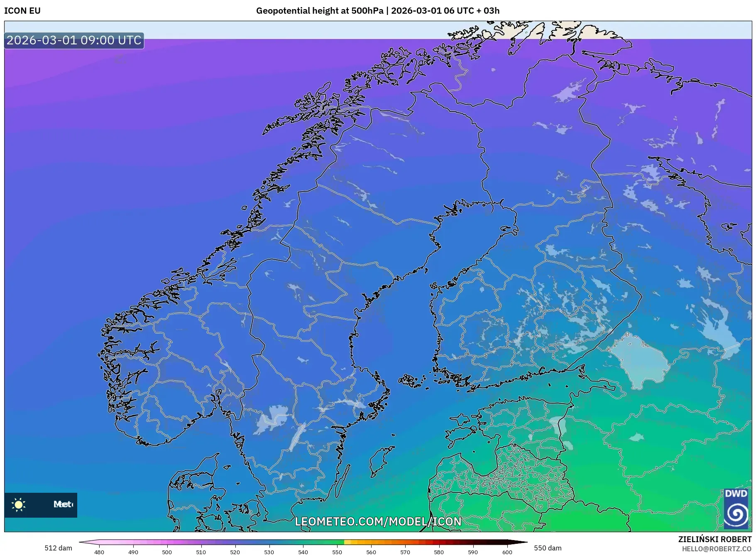Click the sun weather icon in the Meteo widget
This screenshot has width=756, height=555.
click(19, 504)
